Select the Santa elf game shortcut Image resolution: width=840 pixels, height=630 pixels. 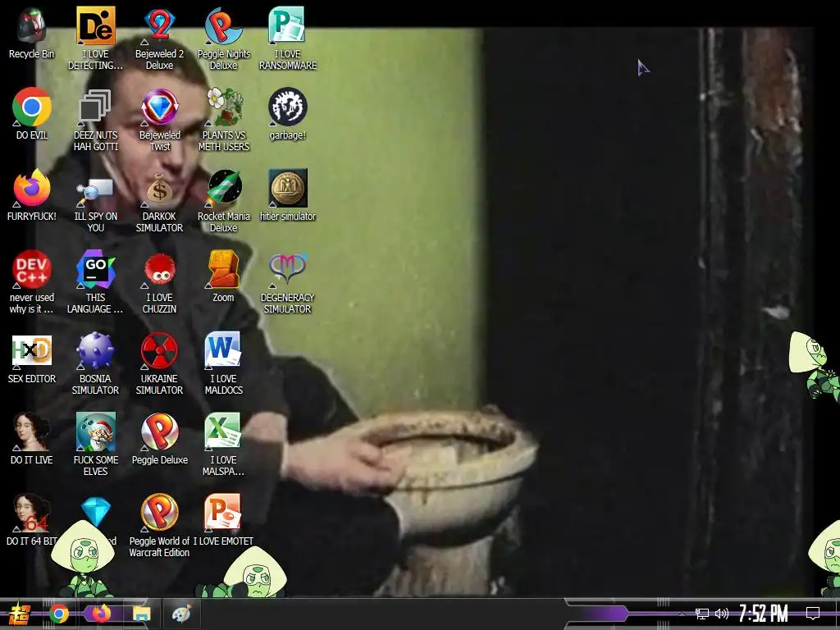pos(95,445)
